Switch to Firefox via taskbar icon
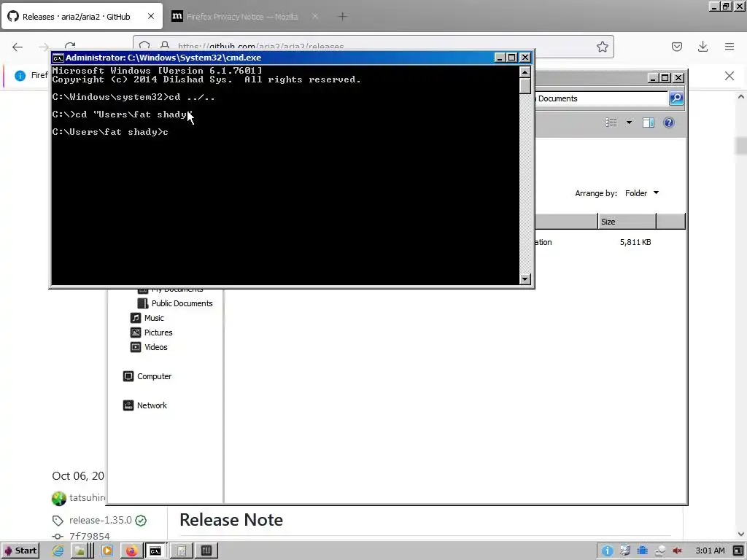Viewport: 747px width, 560px height. [x=131, y=551]
